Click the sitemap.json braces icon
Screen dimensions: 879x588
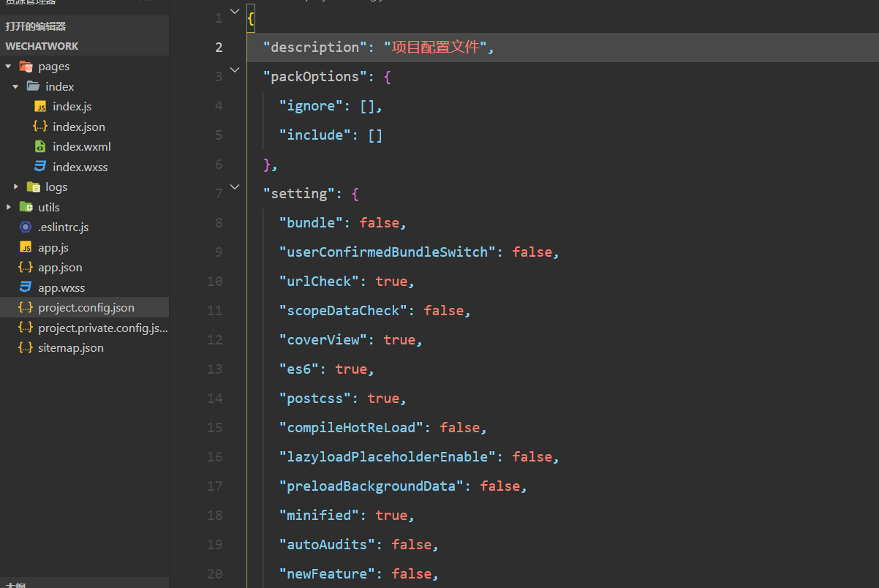(26, 348)
